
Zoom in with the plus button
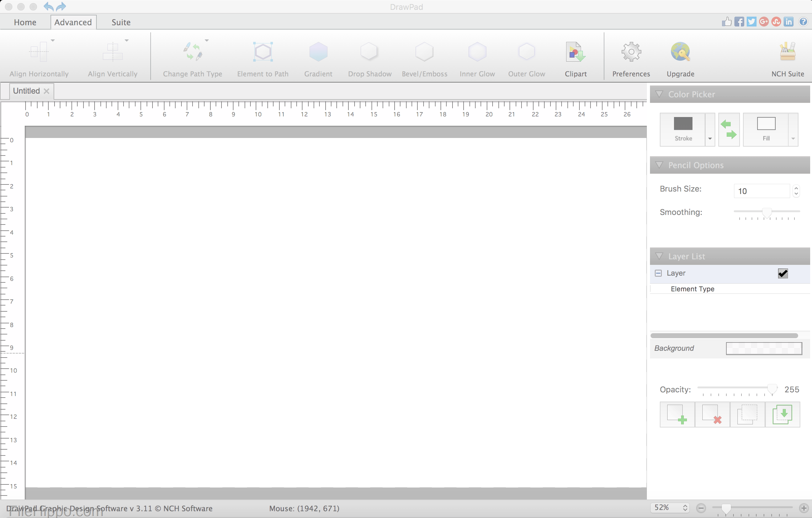[x=804, y=508]
